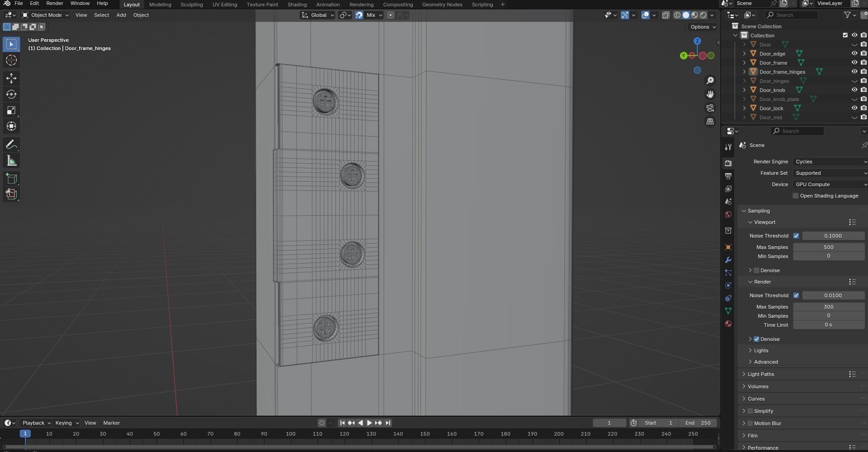The width and height of the screenshot is (868, 452).
Task: Hide Door_edge in viewport
Action: click(x=854, y=54)
